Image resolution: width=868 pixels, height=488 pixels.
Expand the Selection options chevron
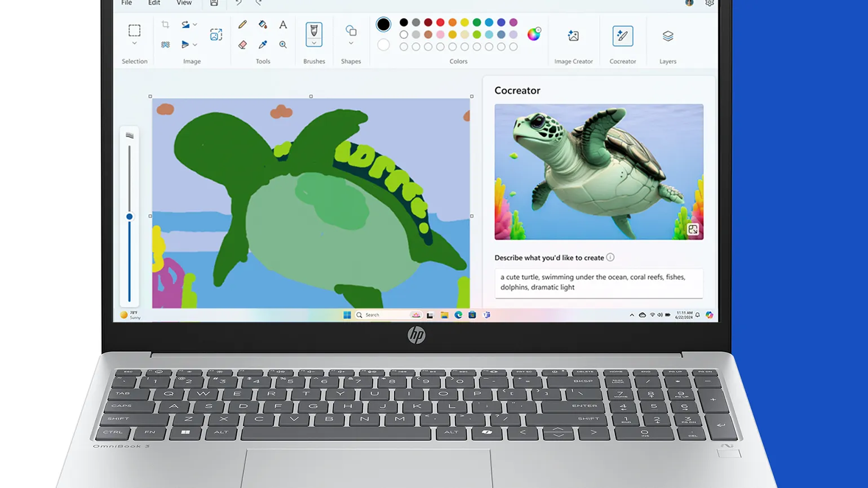point(134,43)
